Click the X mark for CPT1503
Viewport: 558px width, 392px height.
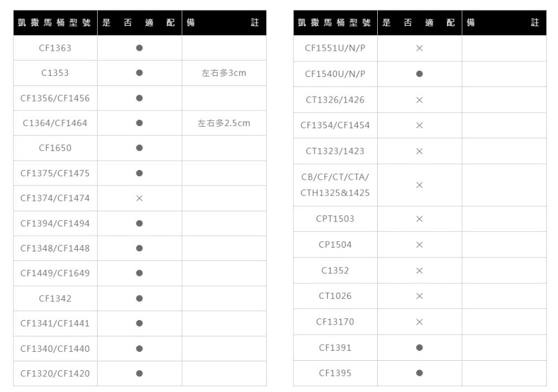(x=420, y=219)
